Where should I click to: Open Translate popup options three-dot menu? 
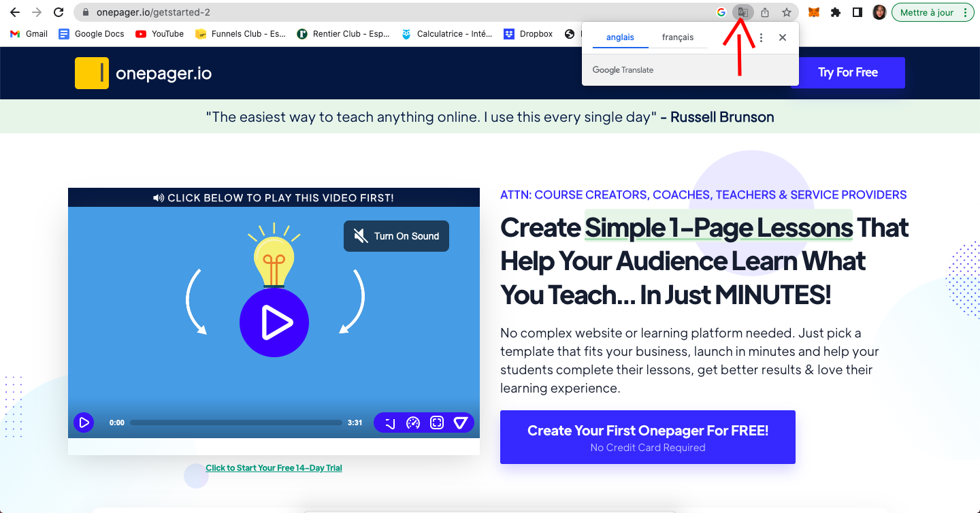tap(761, 37)
